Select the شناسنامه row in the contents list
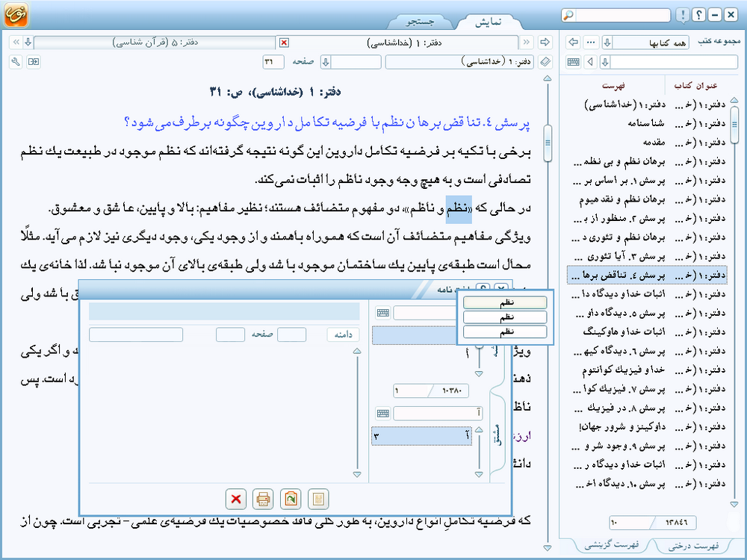This screenshot has height=560, width=747. click(x=646, y=123)
